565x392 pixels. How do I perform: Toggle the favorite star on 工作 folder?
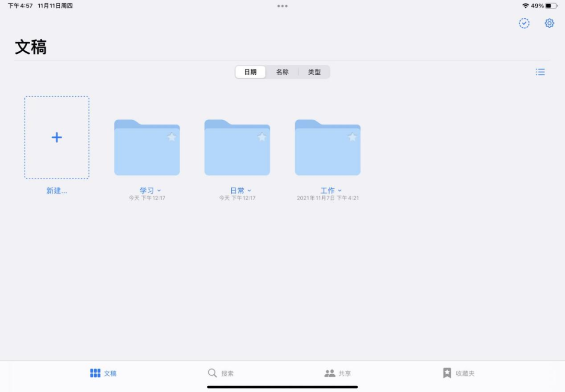point(353,137)
